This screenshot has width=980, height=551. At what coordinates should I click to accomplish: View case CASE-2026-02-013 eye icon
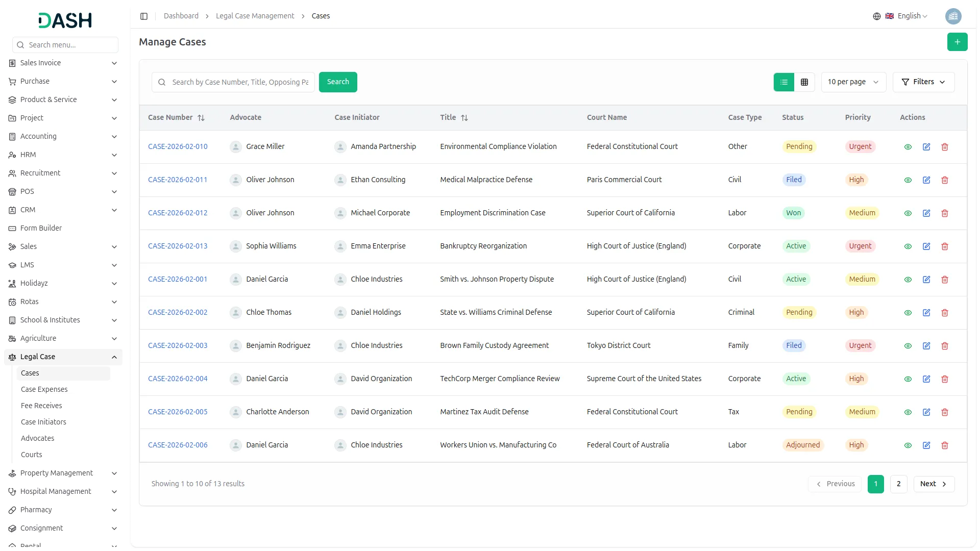908,246
